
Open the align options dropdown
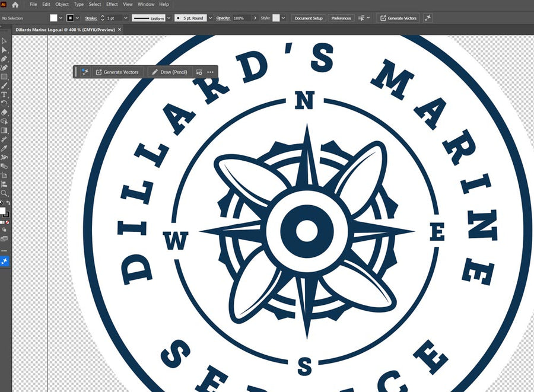tap(368, 18)
